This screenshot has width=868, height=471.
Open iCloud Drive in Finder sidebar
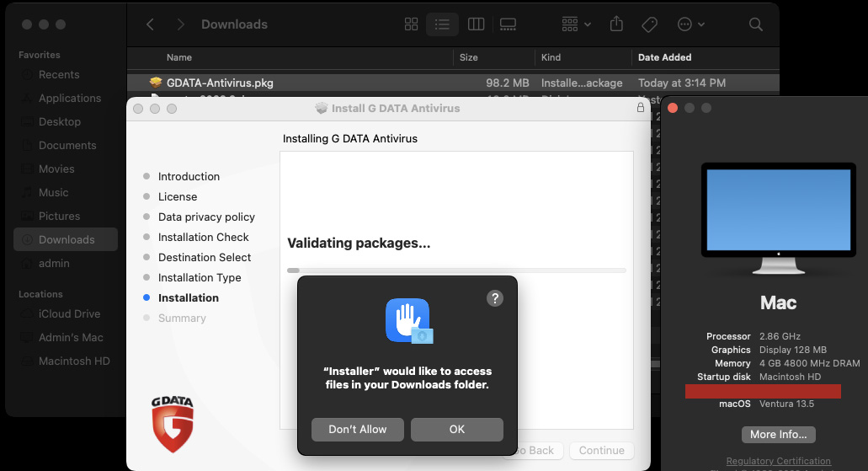(x=69, y=313)
